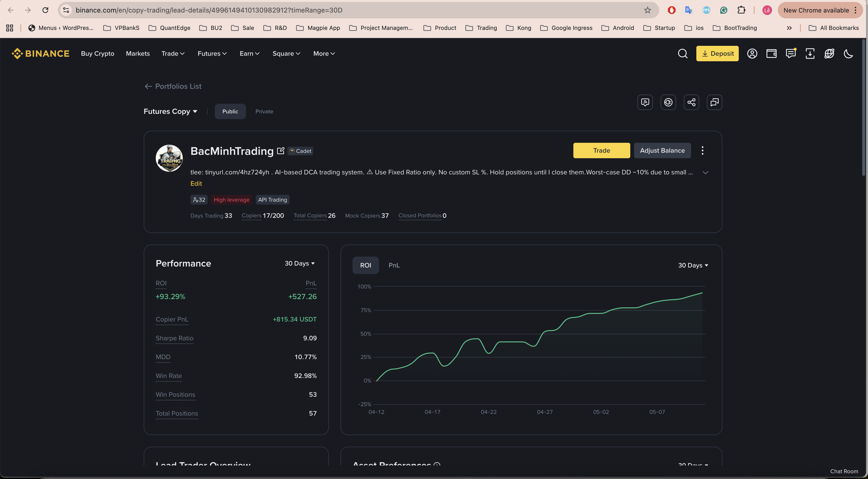
Task: Edit nickname pencil icon beside BacMinhTrading
Action: (280, 151)
